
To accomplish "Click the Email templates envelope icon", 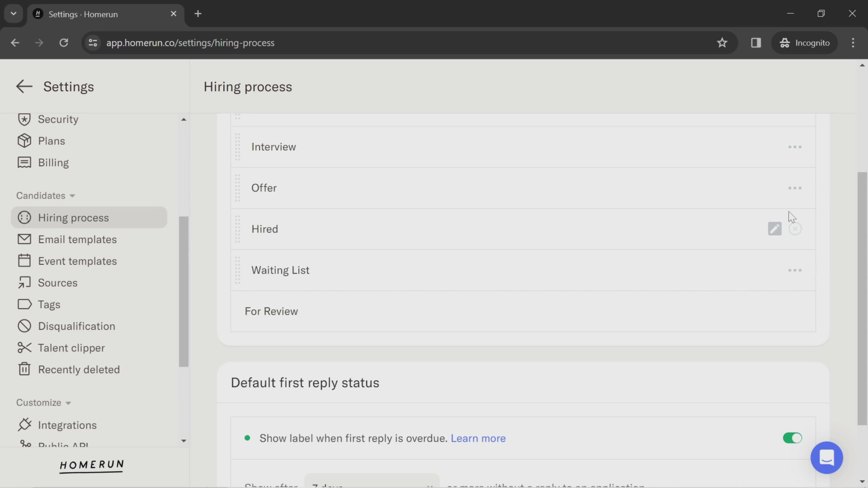I will click(24, 239).
